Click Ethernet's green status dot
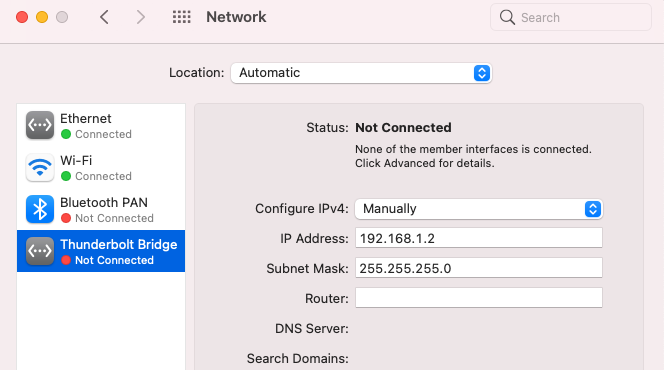Image resolution: width=664 pixels, height=370 pixels. pos(66,134)
